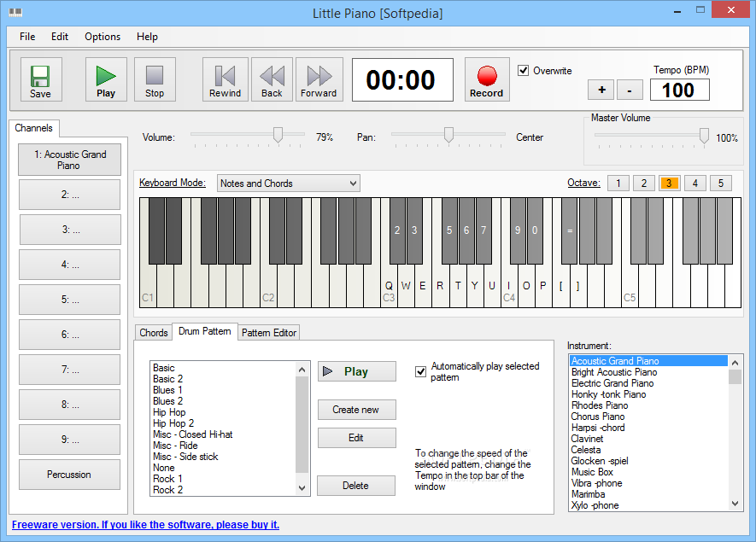The image size is (756, 542).
Task: Click the Edit pattern button
Action: pyautogui.click(x=357, y=438)
